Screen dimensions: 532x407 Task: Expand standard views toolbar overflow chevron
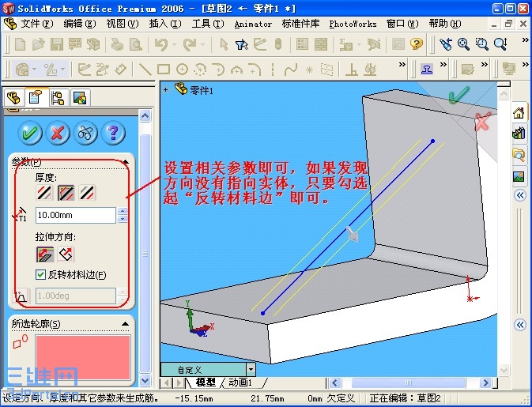(443, 65)
